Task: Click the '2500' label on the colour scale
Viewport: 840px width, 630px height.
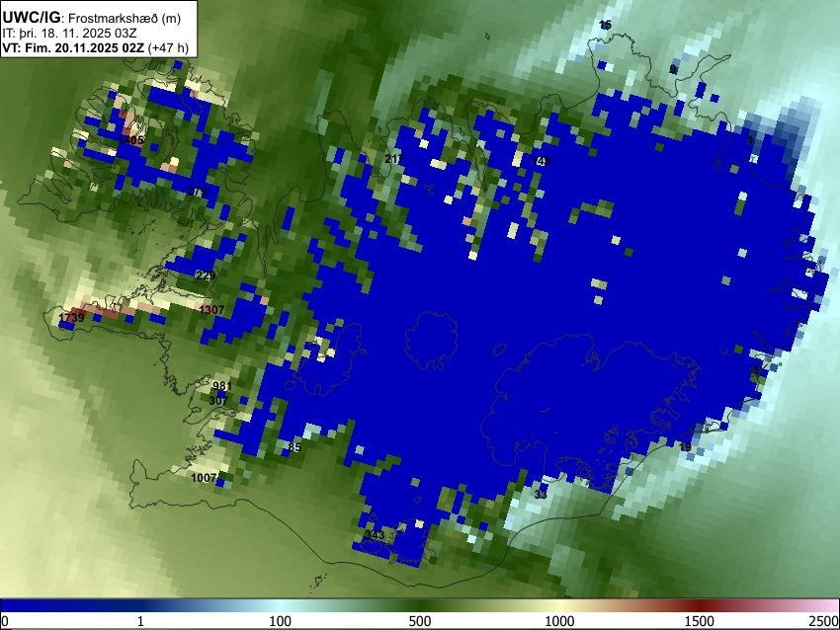Action: click(825, 621)
